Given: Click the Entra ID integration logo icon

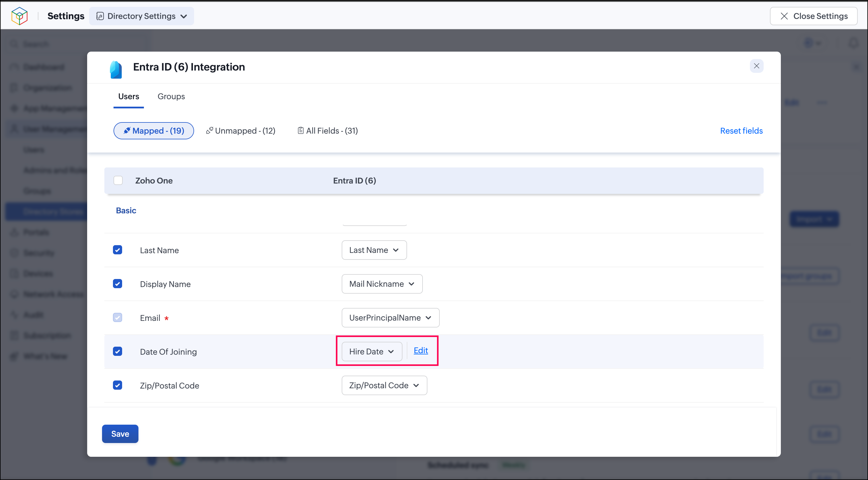Looking at the screenshot, I should [116, 69].
